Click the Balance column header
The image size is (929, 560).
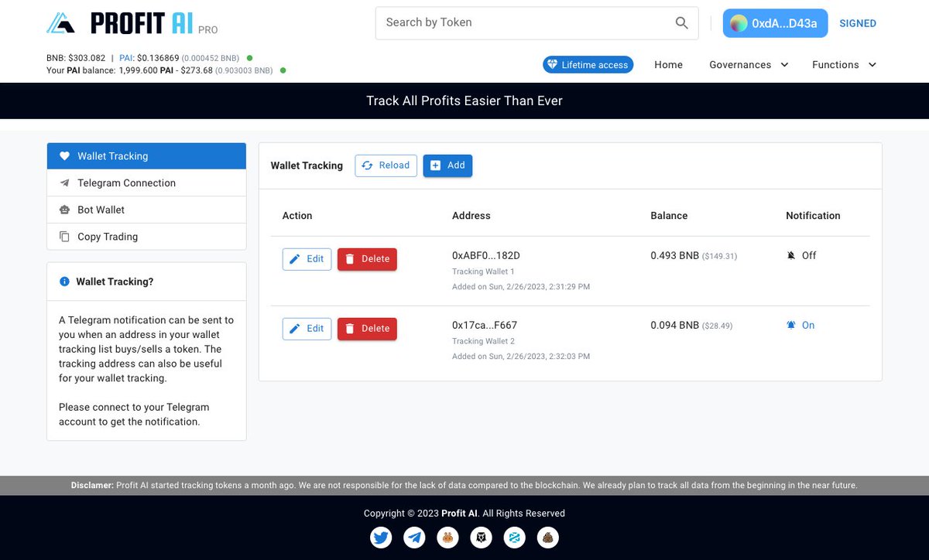669,216
